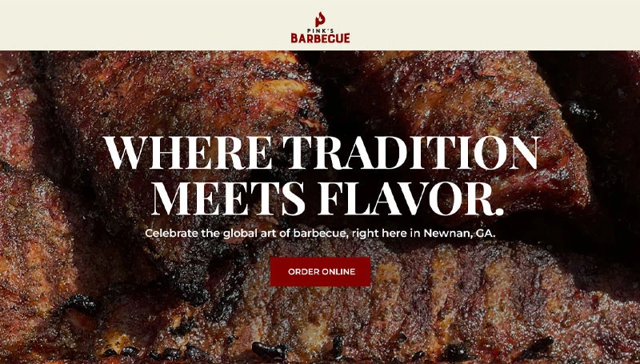Click the small PINK'S text in logo
The image size is (640, 364).
(321, 30)
